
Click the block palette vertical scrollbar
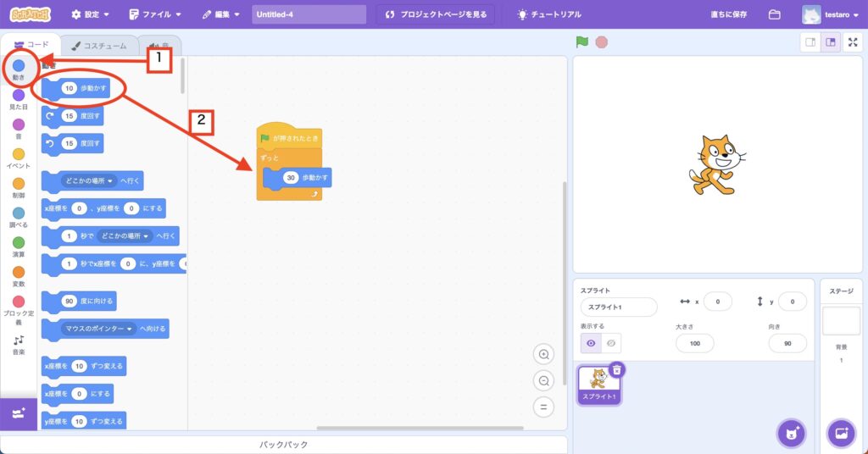182,75
